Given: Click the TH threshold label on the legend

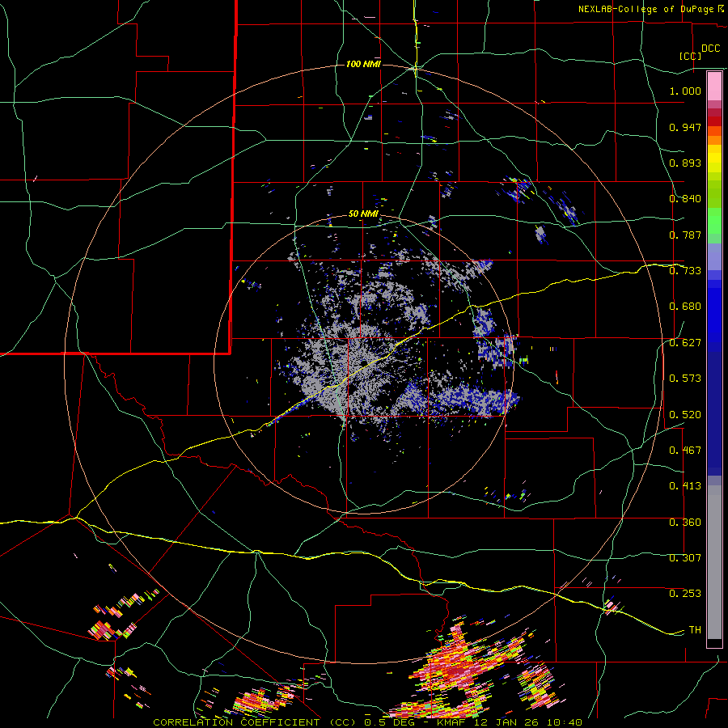Looking at the screenshot, I should point(695,630).
